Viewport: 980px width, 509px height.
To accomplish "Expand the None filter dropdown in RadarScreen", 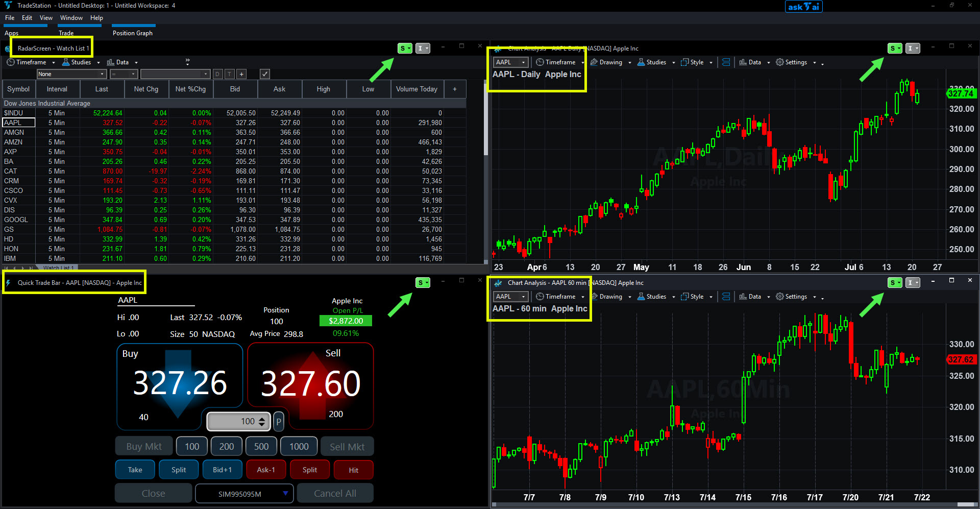I will [71, 74].
